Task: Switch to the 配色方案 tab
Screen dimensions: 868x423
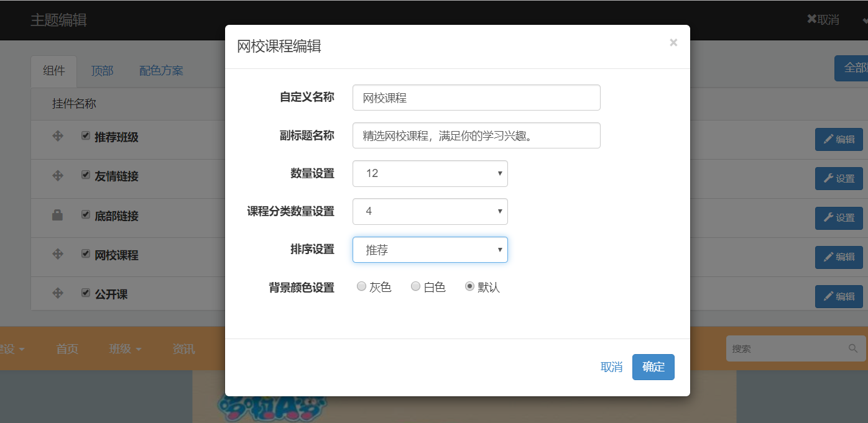Action: (x=161, y=71)
